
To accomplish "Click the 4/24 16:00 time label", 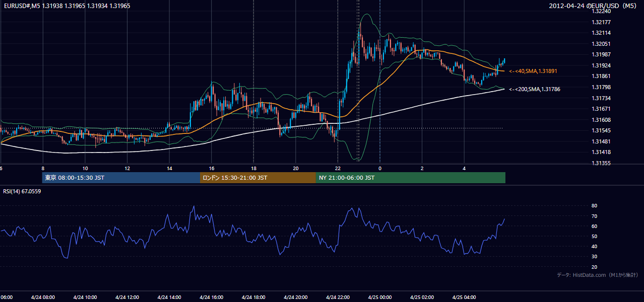I will pyautogui.click(x=211, y=297).
